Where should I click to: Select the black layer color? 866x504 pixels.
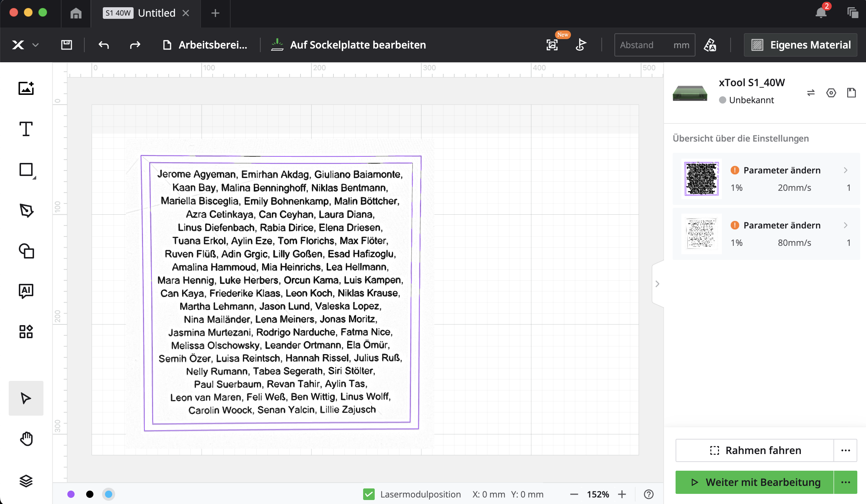pyautogui.click(x=90, y=494)
